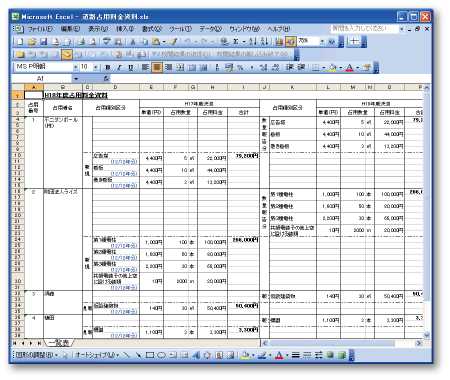Open the borders dropdown arrow
The image size is (450, 380).
[323, 68]
